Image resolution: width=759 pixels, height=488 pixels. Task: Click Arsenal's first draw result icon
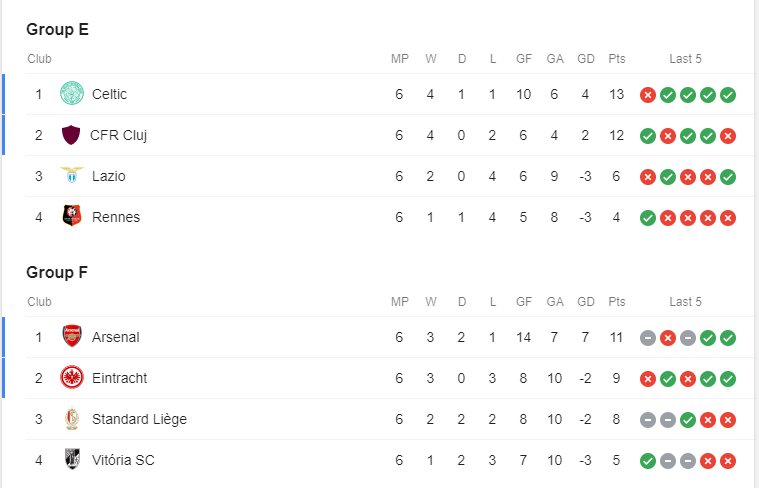(648, 338)
